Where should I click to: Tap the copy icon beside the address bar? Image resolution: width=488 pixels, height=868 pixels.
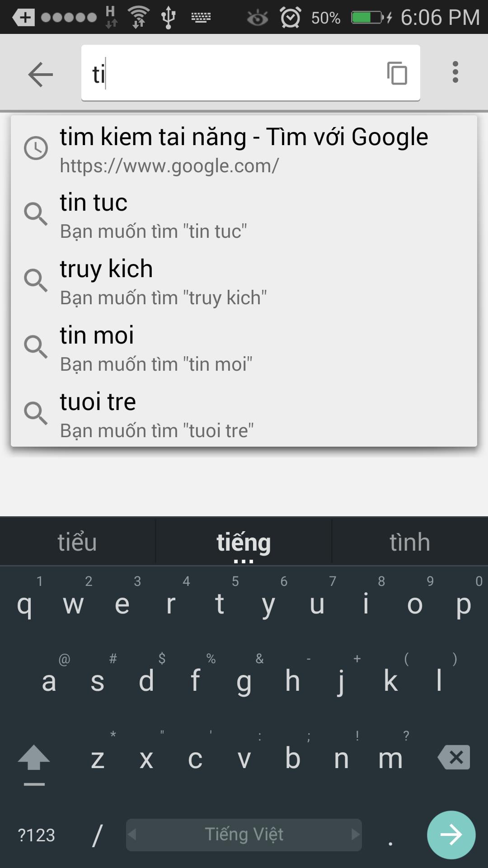[395, 74]
